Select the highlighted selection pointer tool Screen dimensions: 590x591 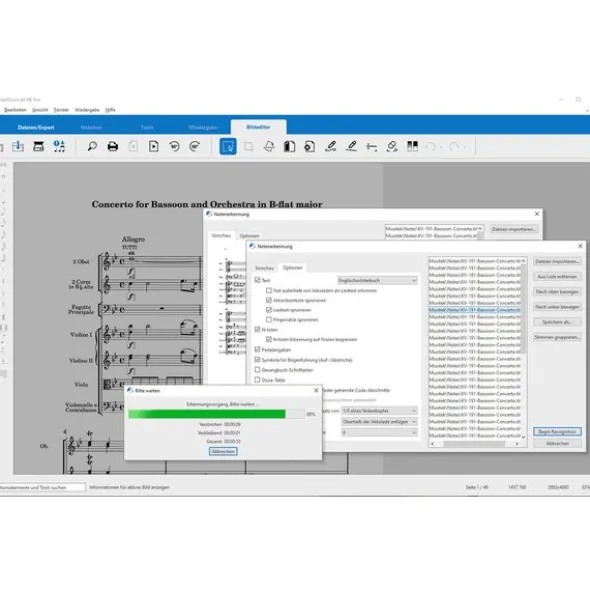pos(228,146)
